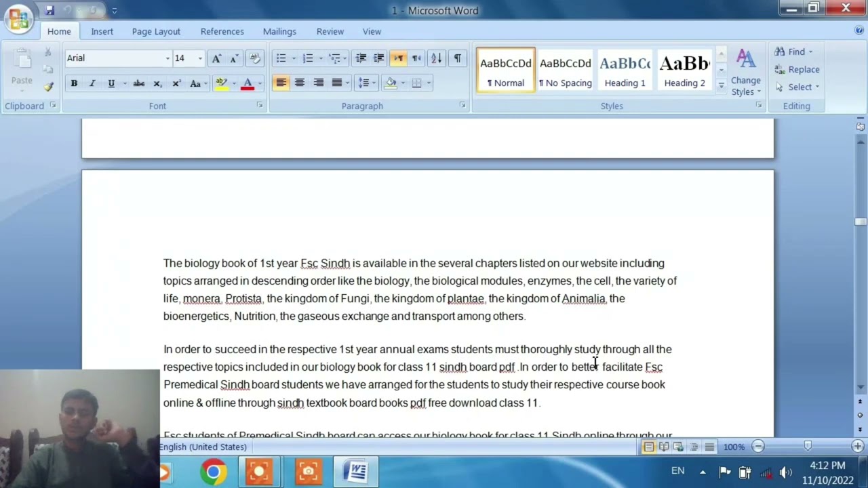Open the Office button menu
868x488 pixels.
tap(18, 18)
